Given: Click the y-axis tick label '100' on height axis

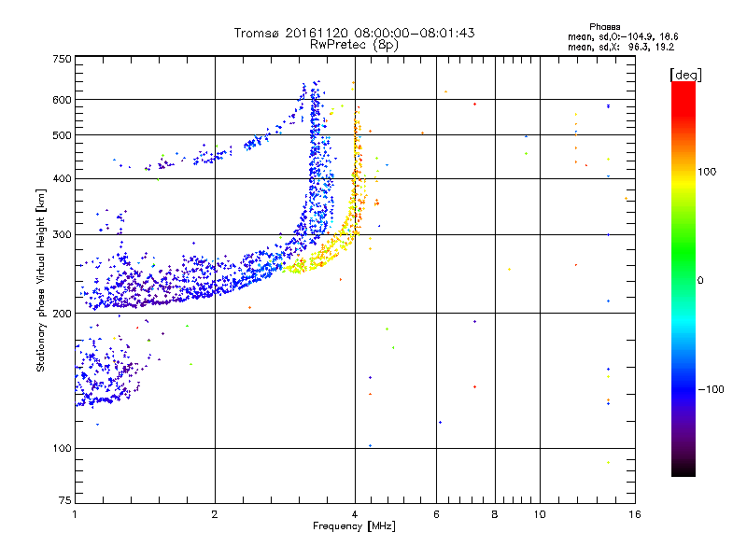Looking at the screenshot, I should (62, 449).
